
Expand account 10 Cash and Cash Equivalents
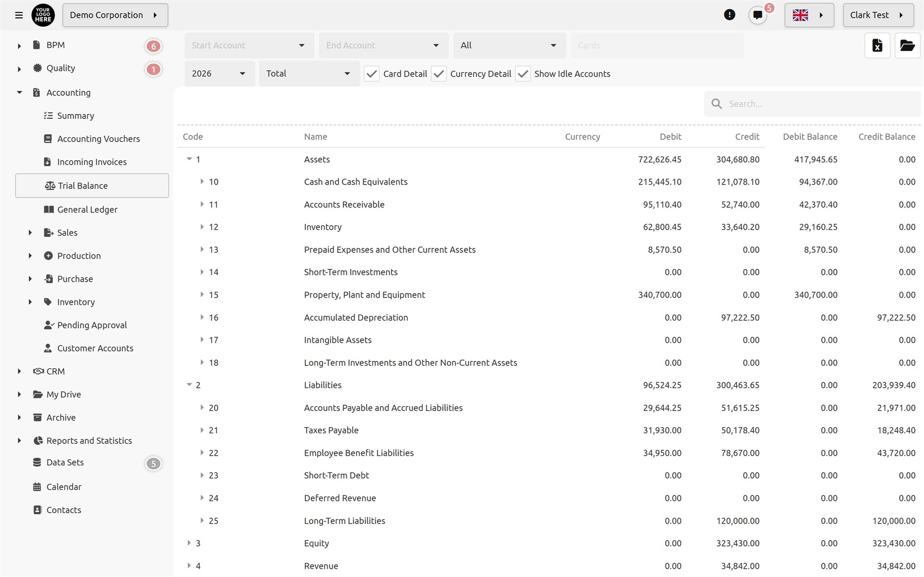click(202, 182)
